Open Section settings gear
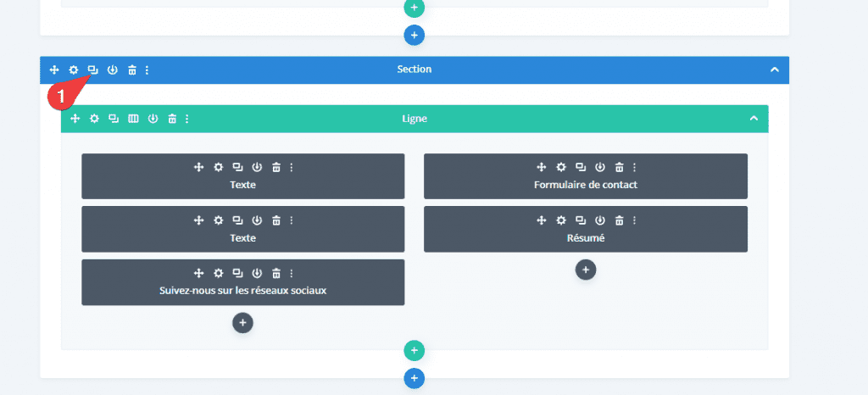 [x=74, y=70]
